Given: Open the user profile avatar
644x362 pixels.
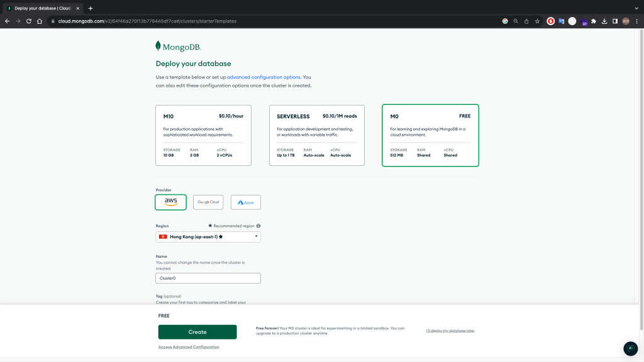Looking at the screenshot, I should click(x=626, y=21).
